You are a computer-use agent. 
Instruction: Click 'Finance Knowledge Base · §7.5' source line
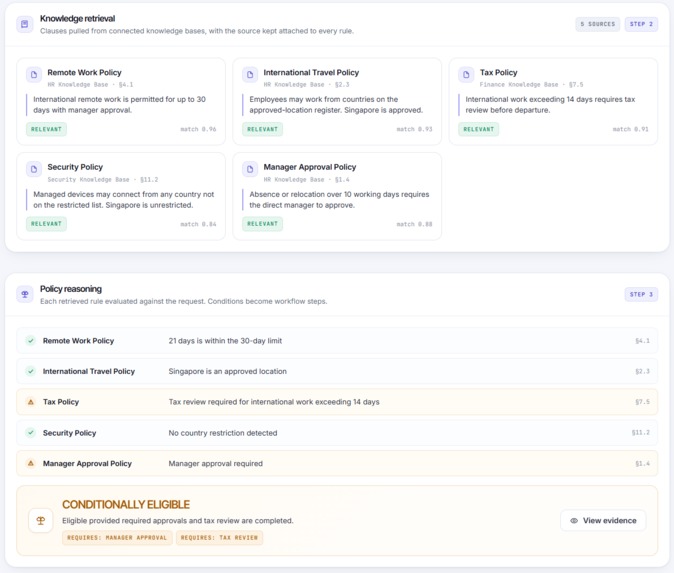pos(531,85)
